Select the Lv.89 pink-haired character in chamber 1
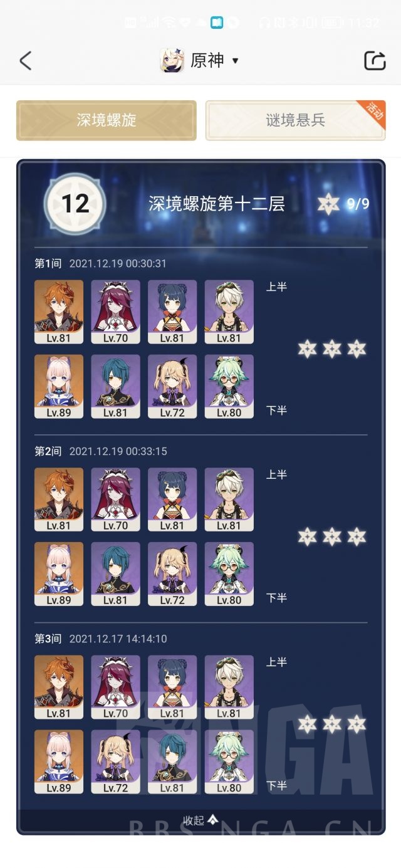 click(x=59, y=387)
